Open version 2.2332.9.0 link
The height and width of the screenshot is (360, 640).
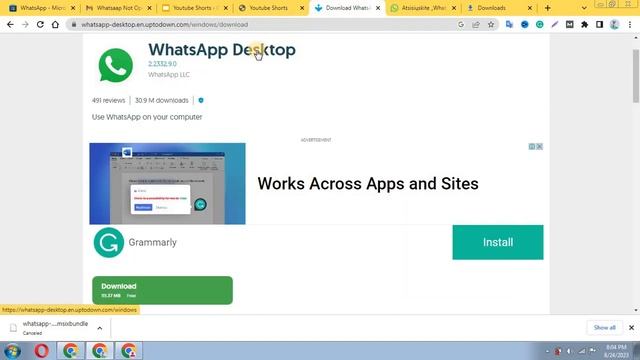click(162, 64)
